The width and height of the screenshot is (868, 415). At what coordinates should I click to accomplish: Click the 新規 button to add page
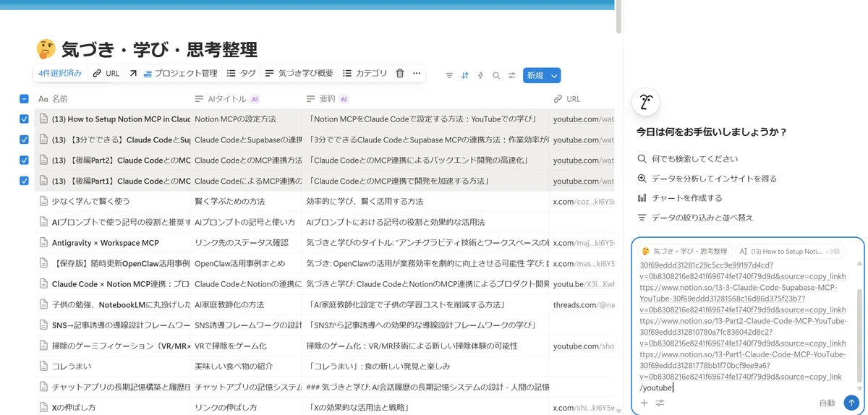click(x=535, y=75)
